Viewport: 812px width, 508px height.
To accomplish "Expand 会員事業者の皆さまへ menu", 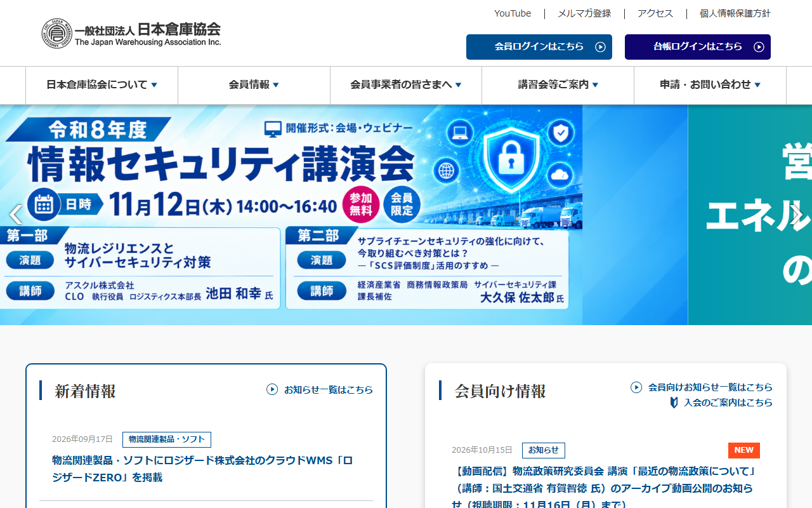I will tap(406, 85).
